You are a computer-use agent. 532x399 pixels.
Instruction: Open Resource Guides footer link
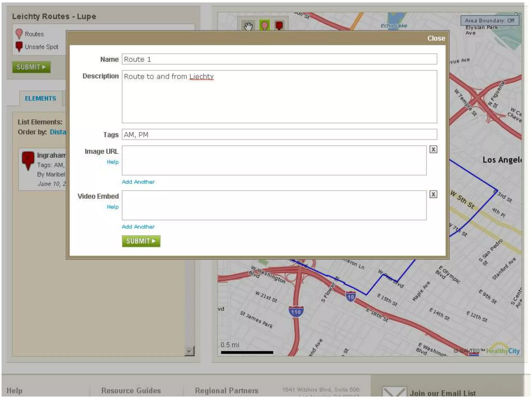click(x=131, y=391)
